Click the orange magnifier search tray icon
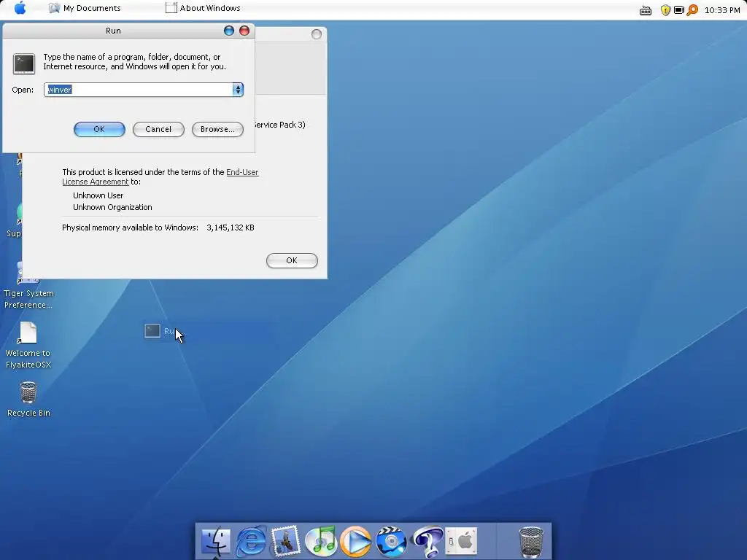Image resolution: width=747 pixels, height=560 pixels. [x=692, y=10]
